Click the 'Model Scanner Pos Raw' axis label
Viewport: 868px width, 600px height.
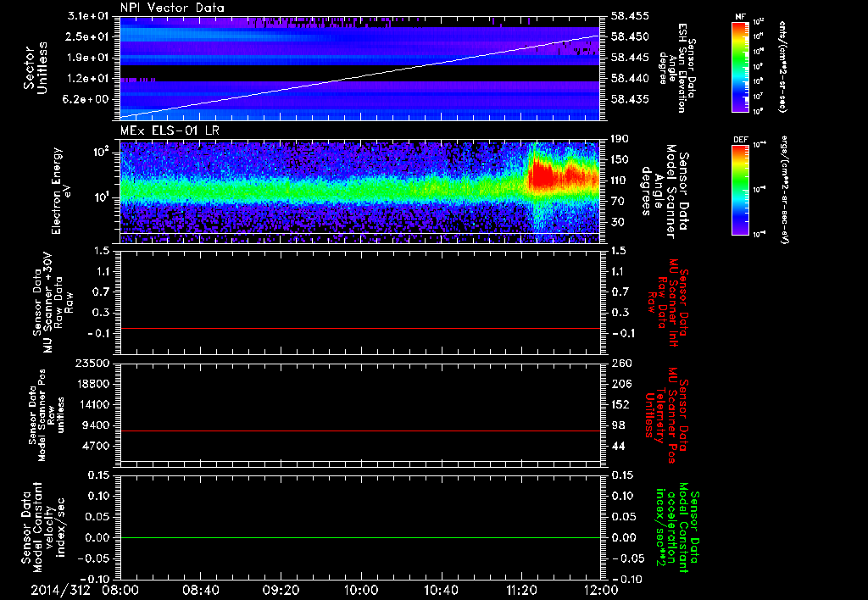pyautogui.click(x=47, y=415)
